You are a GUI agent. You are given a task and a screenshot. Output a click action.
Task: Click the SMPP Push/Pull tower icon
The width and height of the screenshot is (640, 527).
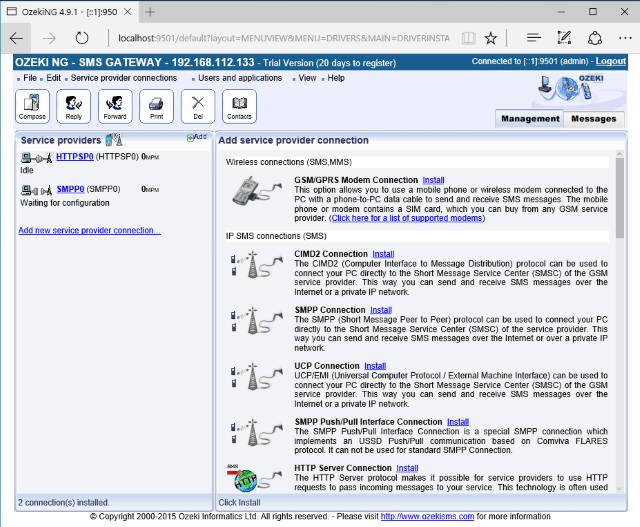(257, 432)
